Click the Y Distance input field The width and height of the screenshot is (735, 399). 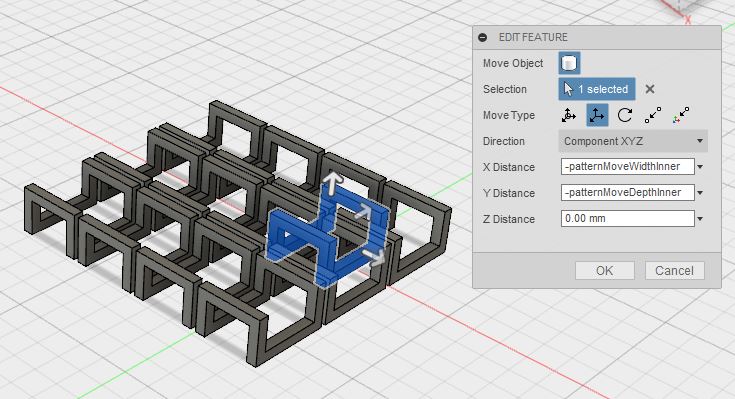point(628,192)
